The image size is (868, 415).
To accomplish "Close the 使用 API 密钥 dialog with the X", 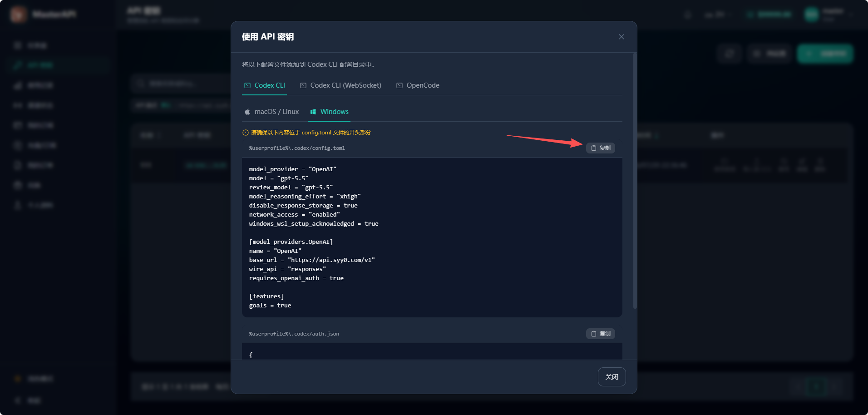I will tap(621, 37).
